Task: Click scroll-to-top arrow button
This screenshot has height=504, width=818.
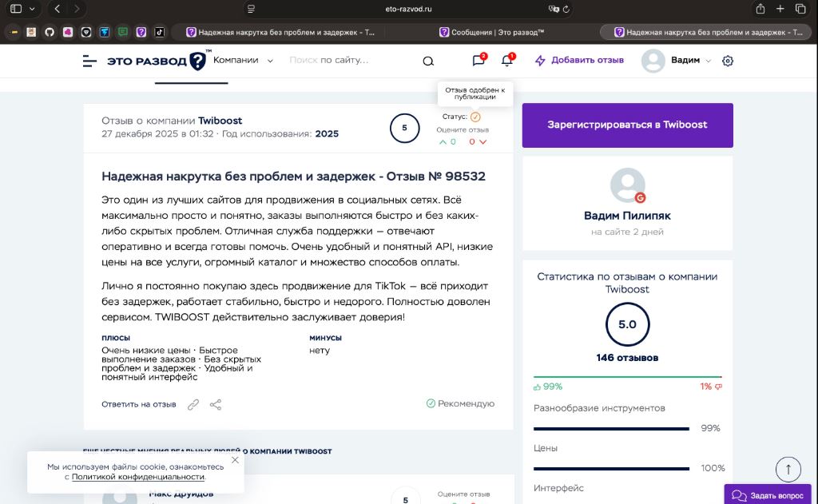Action: click(x=788, y=469)
